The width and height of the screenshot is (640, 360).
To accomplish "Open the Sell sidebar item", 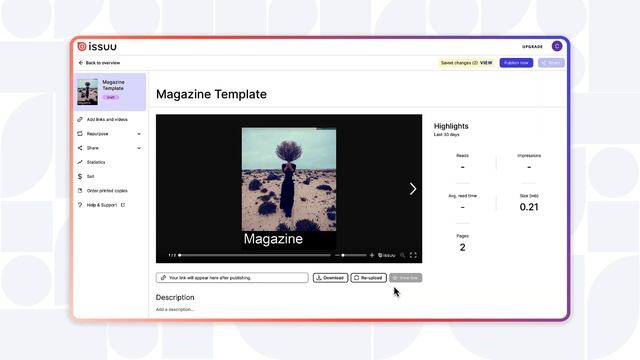I will (x=90, y=177).
